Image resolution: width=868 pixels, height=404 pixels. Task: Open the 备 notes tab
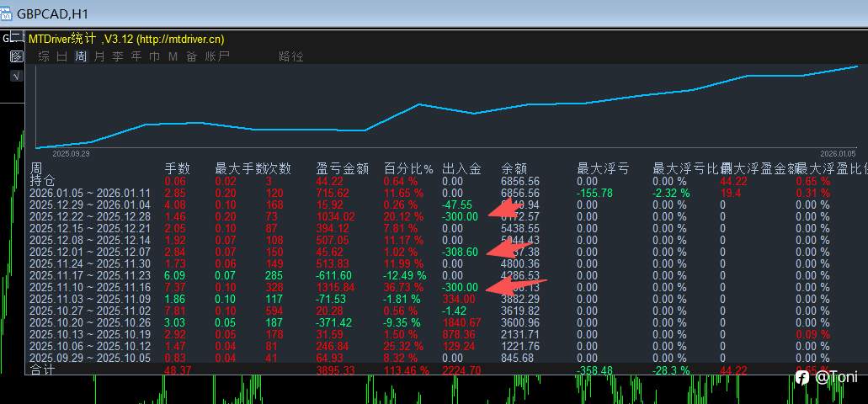[192, 56]
